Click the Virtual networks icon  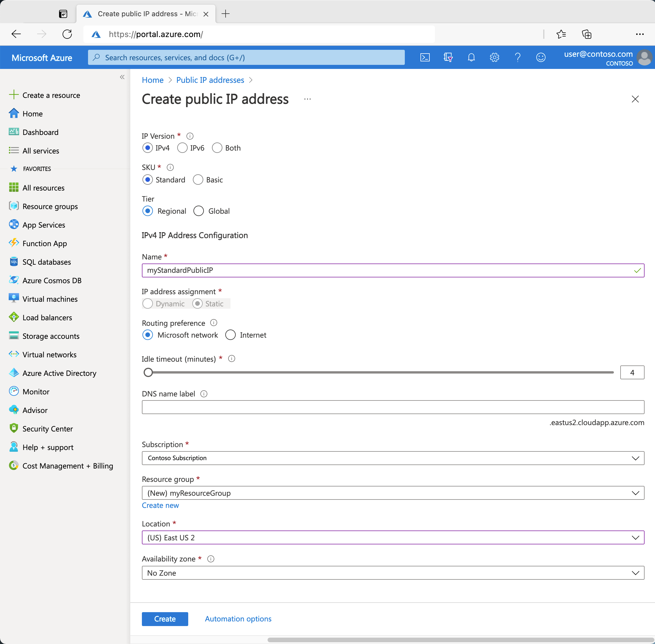(14, 354)
